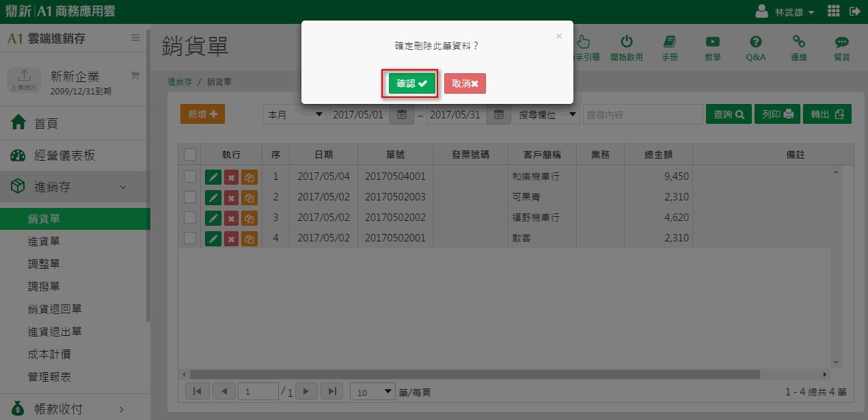This screenshot has width=868, height=420.
Task: Expand the 林武雄 user dropdown
Action: (795, 12)
